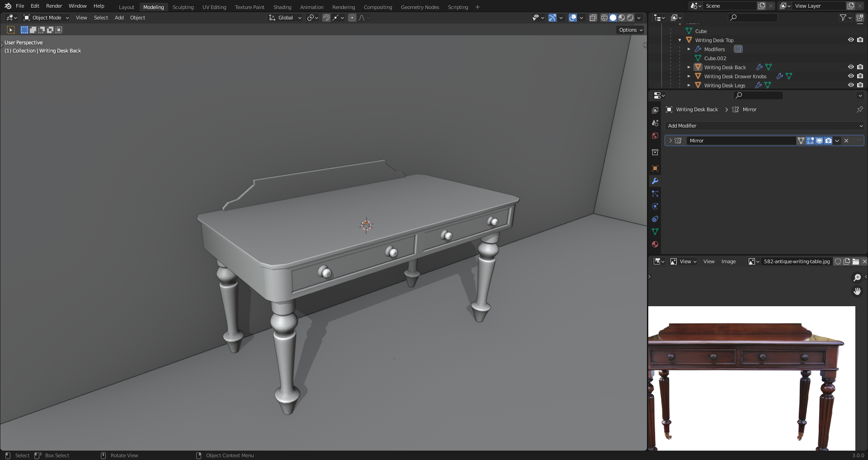This screenshot has width=868, height=460.
Task: Toggle snapping magnet in the header
Action: pyautogui.click(x=326, y=18)
